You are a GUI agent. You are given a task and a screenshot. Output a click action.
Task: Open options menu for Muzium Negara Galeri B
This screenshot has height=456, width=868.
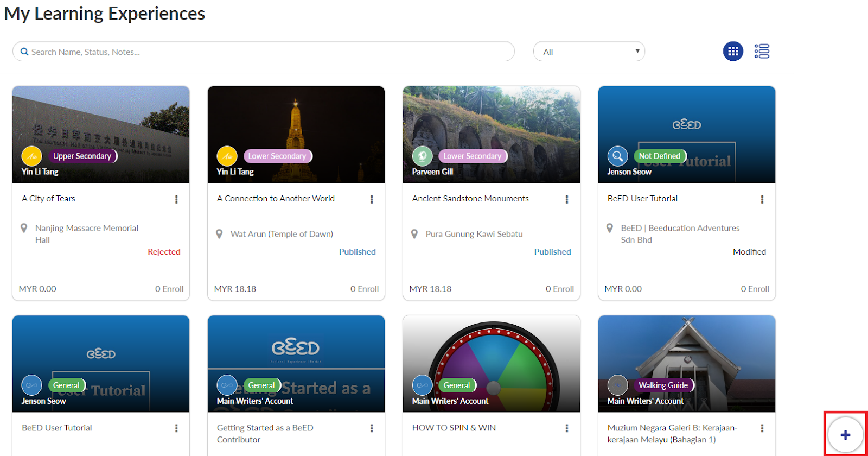click(x=762, y=428)
